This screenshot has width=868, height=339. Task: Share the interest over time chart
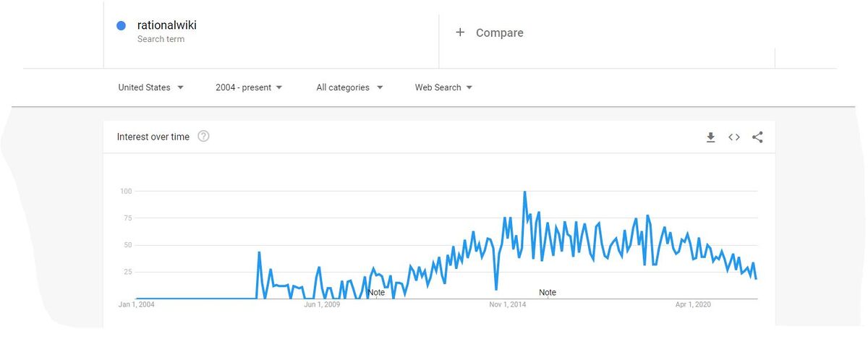757,137
